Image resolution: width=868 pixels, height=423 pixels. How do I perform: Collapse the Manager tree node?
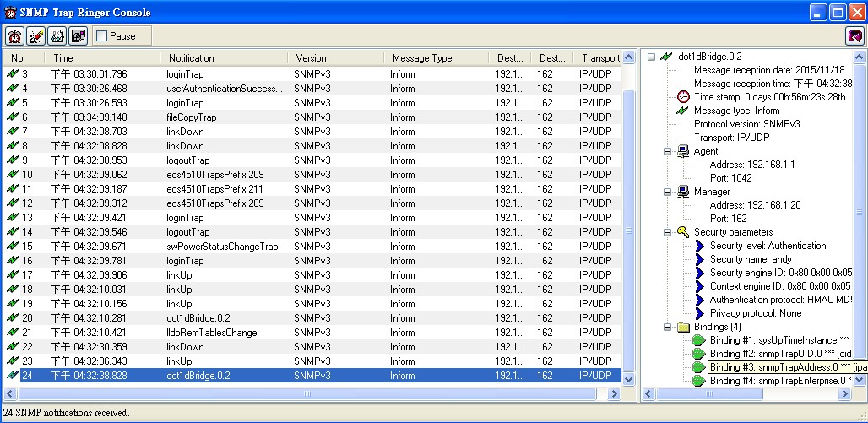pos(668,192)
